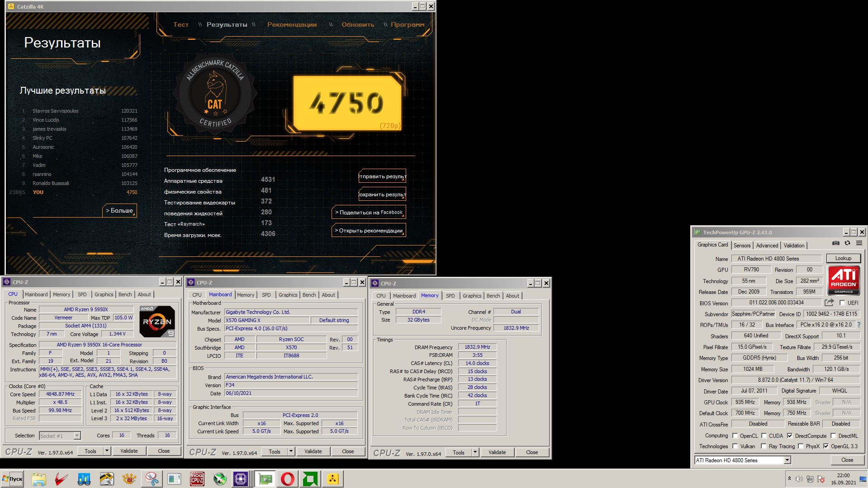Open Тест tab in Catzilla
This screenshot has width=868, height=488.
pos(181,24)
